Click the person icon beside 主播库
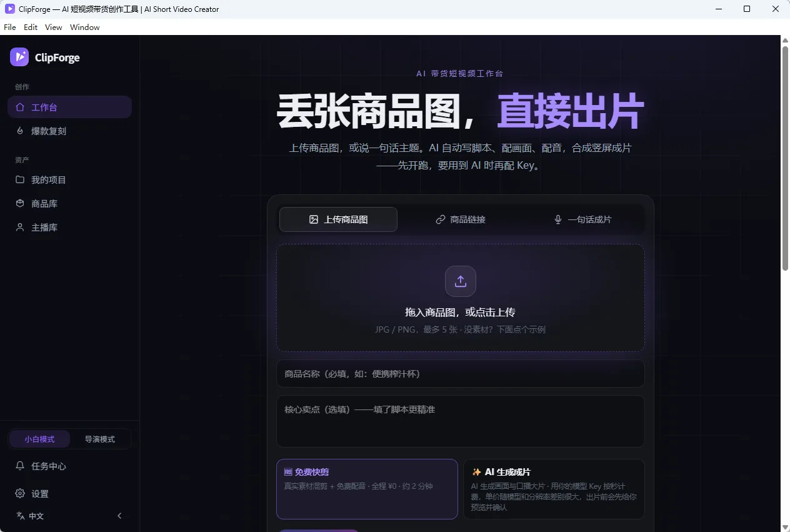The height and width of the screenshot is (532, 790). (20, 227)
